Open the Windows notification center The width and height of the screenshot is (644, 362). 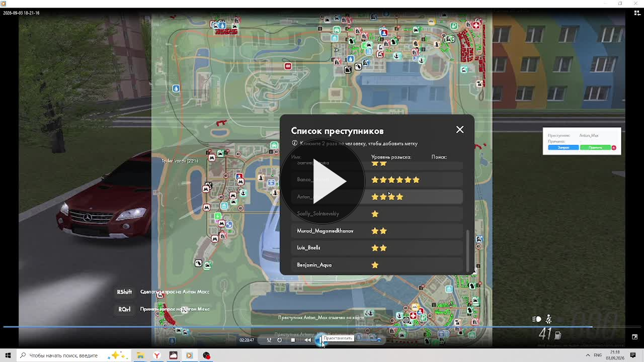(x=633, y=355)
